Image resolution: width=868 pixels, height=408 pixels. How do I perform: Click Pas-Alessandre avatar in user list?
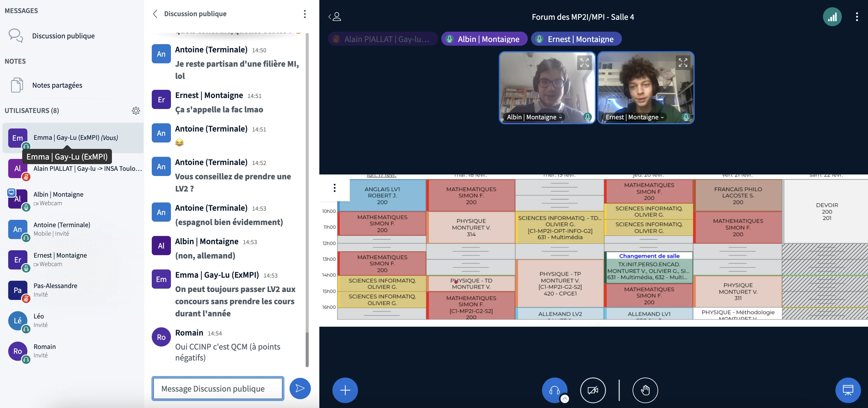pos(18,290)
